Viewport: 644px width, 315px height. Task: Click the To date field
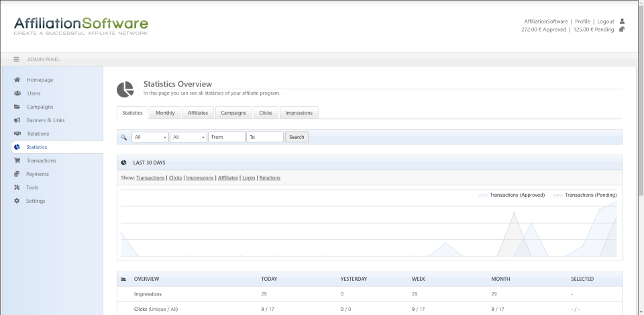point(265,137)
